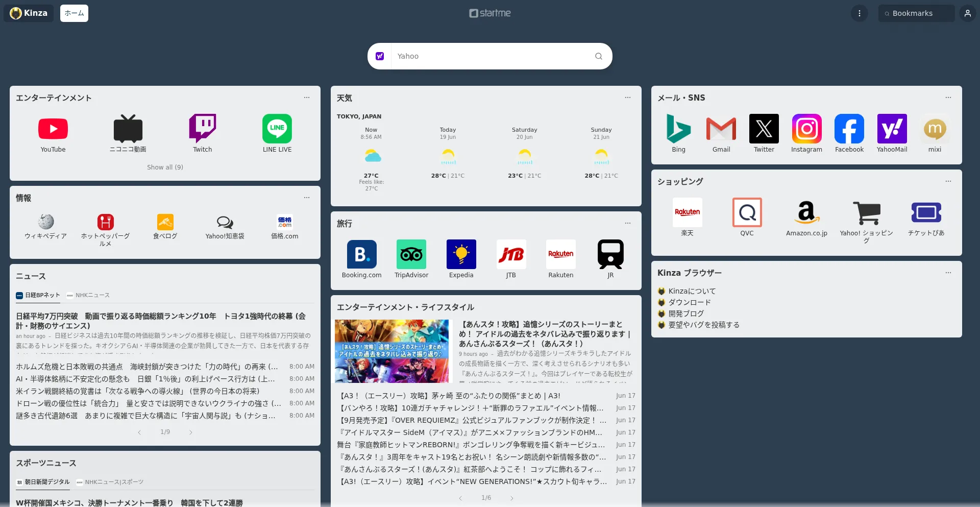Open the page options three-dot menu
The height and width of the screenshot is (507, 980).
tap(860, 13)
